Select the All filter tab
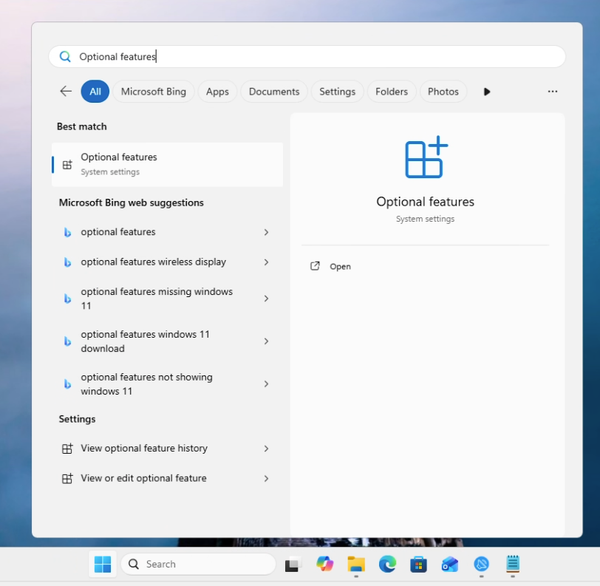Screen dimensions: 600x586 tap(95, 91)
